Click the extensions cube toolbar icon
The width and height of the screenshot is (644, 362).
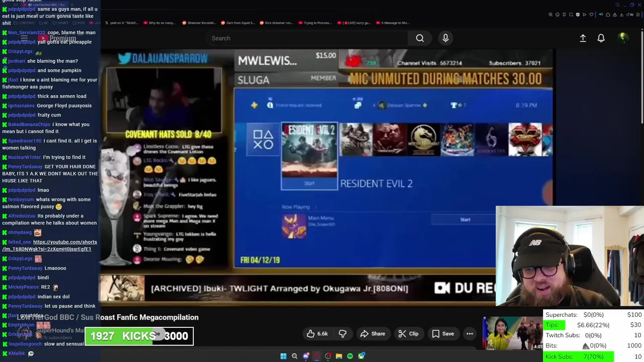tap(608, 15)
